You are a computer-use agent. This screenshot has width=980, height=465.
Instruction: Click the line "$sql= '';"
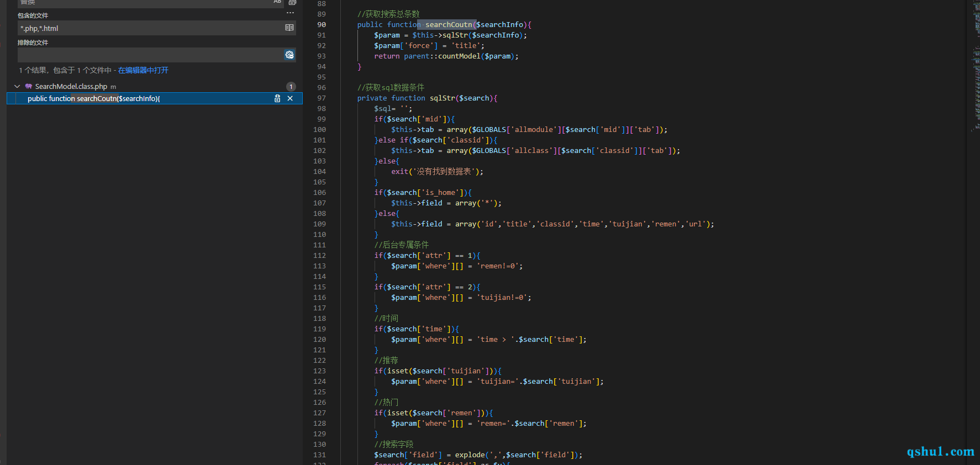tap(393, 108)
